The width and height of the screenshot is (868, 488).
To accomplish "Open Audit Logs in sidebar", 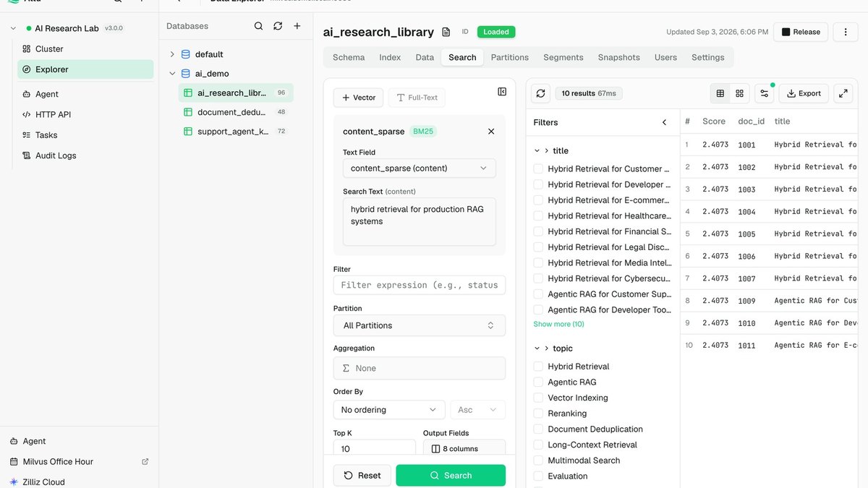I will tap(85, 155).
